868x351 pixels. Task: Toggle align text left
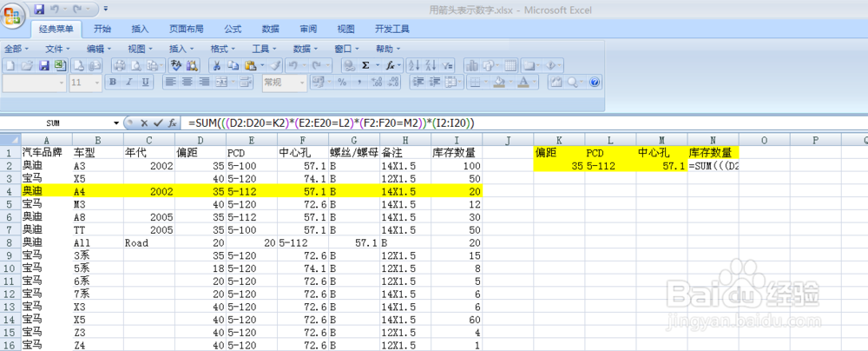pyautogui.click(x=170, y=83)
